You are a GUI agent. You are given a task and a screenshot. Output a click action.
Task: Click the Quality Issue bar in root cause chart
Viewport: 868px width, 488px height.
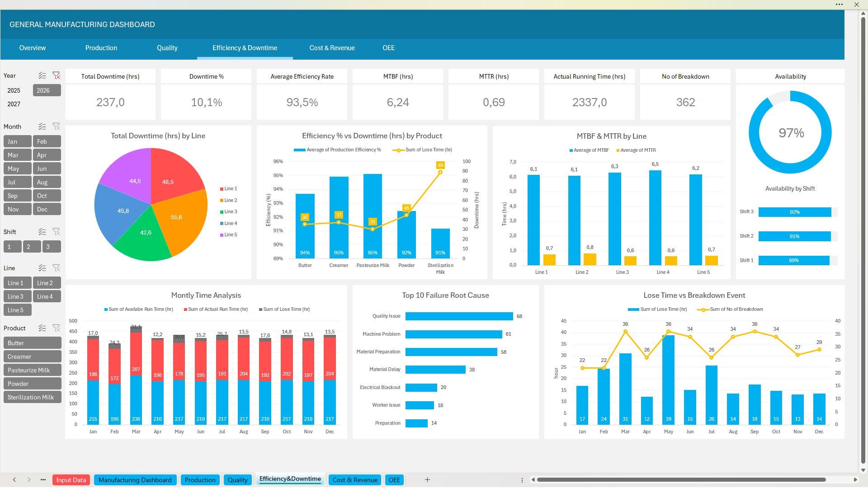point(459,316)
